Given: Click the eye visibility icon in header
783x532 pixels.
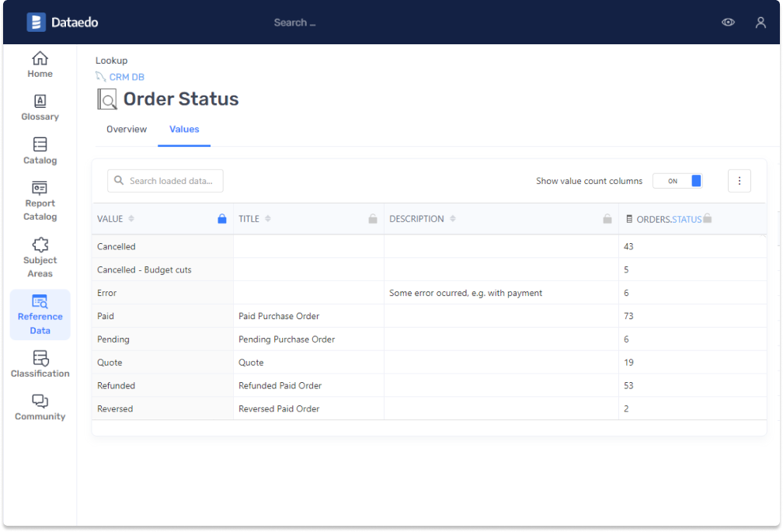Looking at the screenshot, I should click(x=728, y=23).
